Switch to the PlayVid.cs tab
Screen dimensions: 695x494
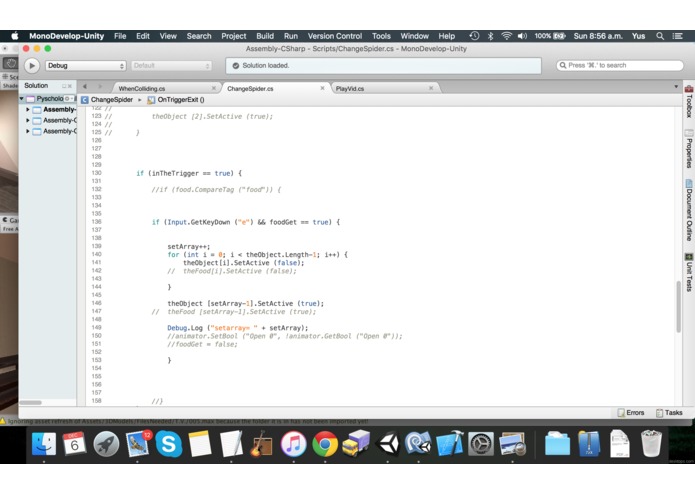pos(350,89)
